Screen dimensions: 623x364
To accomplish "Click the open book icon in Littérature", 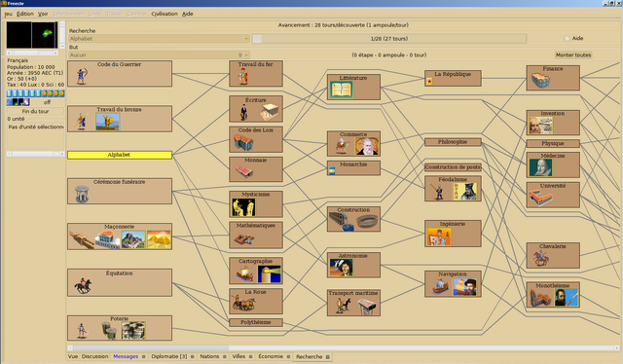I will point(342,91).
